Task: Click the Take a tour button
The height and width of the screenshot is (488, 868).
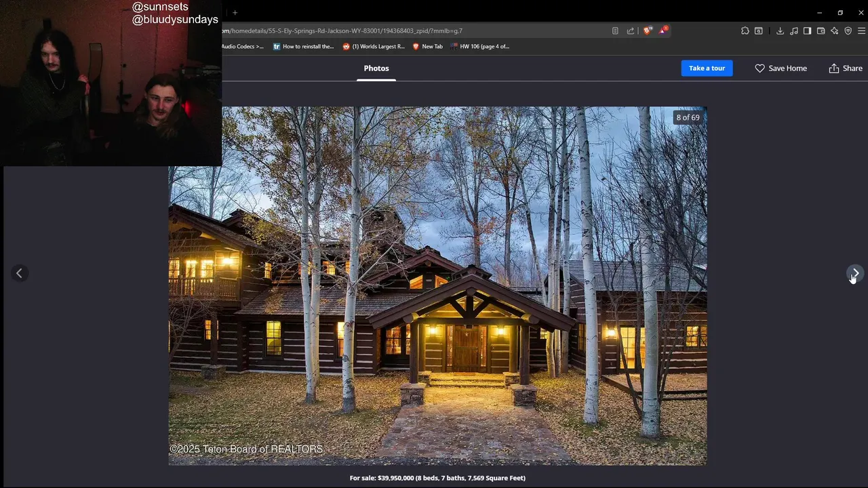Action: coord(707,68)
